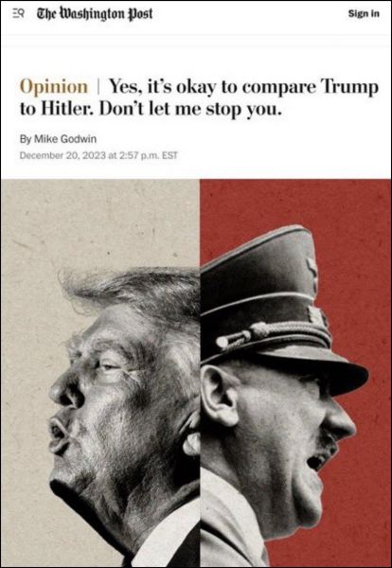The width and height of the screenshot is (392, 568).
Task: Click the Sign in link
Action: pos(364,14)
